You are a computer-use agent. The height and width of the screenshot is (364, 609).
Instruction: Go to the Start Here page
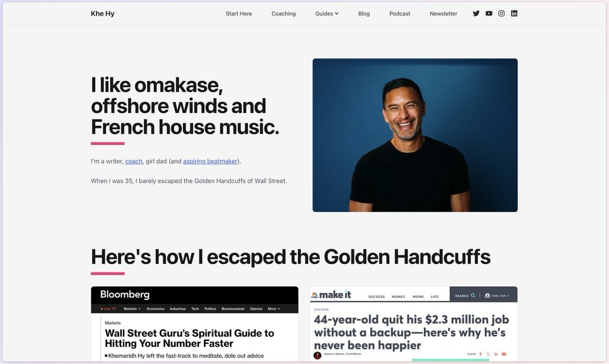pos(239,14)
